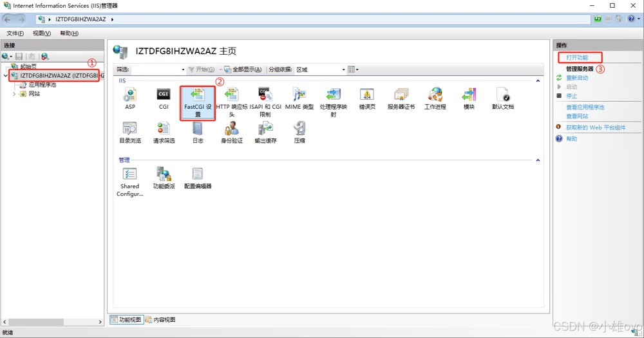Click the 打开功能 action link

pos(577,57)
